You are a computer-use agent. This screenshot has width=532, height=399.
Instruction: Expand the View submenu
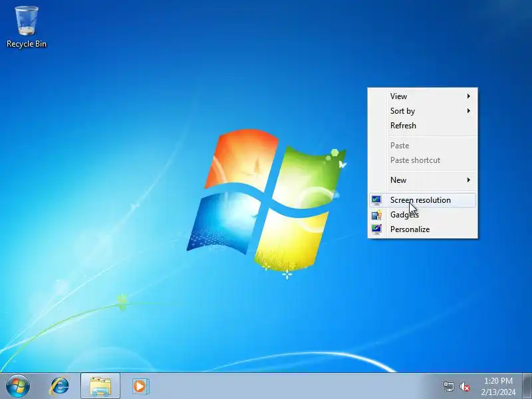(423, 96)
